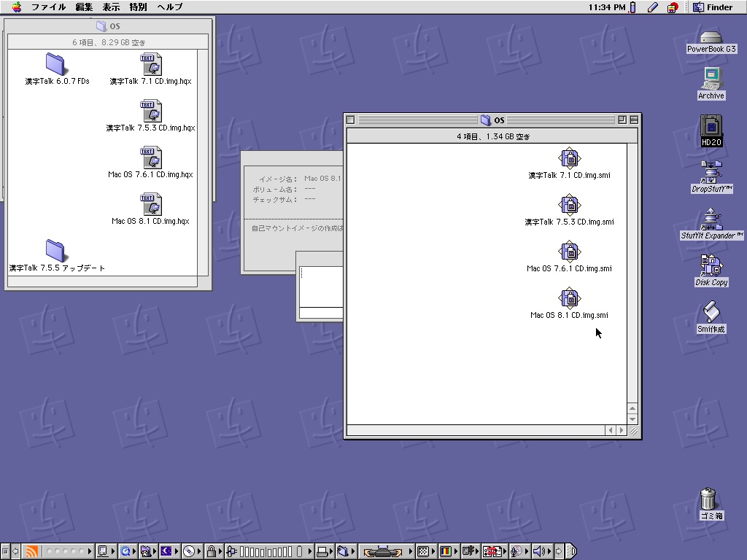Click the 'チェックサム:' label in the background dialog
The image size is (747, 560).
(275, 200)
